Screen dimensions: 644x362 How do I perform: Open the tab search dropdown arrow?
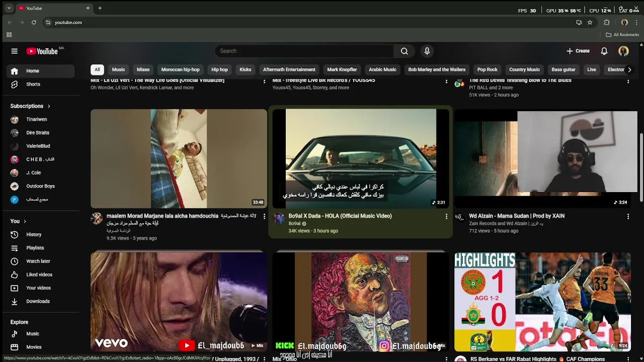pyautogui.click(x=9, y=8)
